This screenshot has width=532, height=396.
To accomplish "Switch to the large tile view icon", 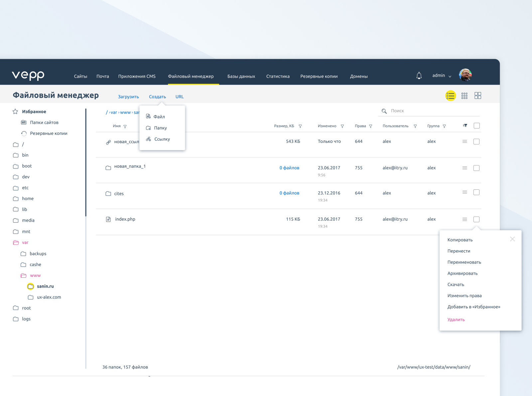I will [478, 96].
